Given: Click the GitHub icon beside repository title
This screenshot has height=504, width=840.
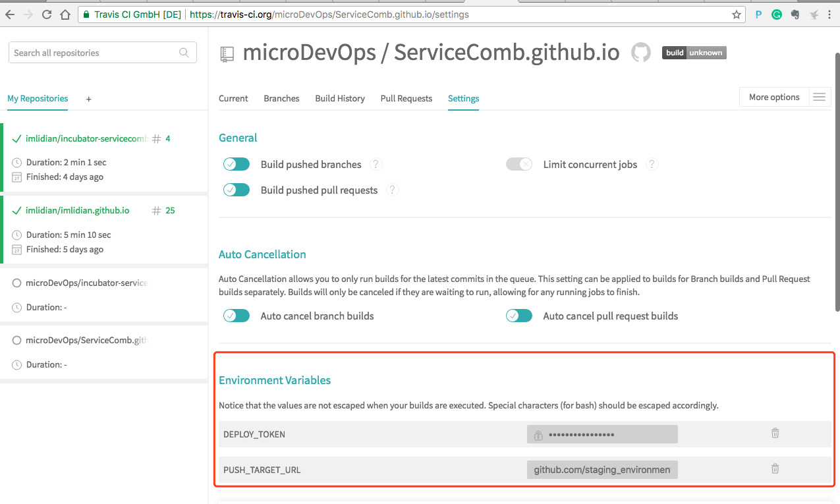Looking at the screenshot, I should coord(641,53).
